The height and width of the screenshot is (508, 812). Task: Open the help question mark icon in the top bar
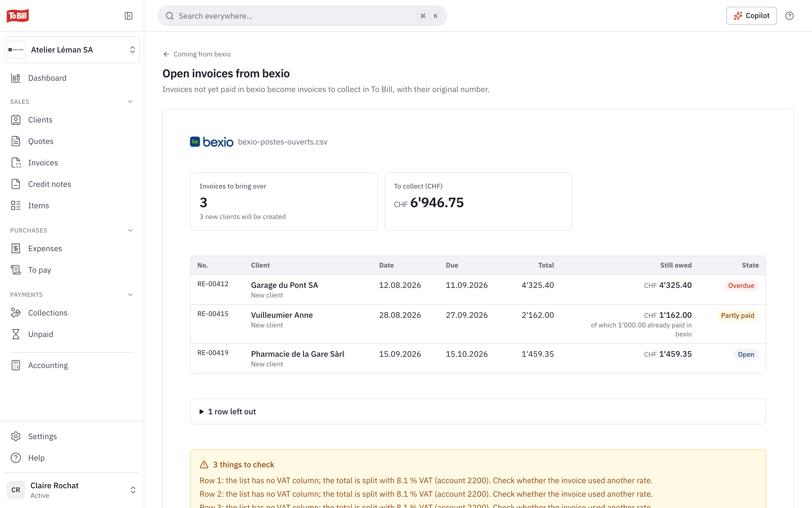(x=789, y=16)
